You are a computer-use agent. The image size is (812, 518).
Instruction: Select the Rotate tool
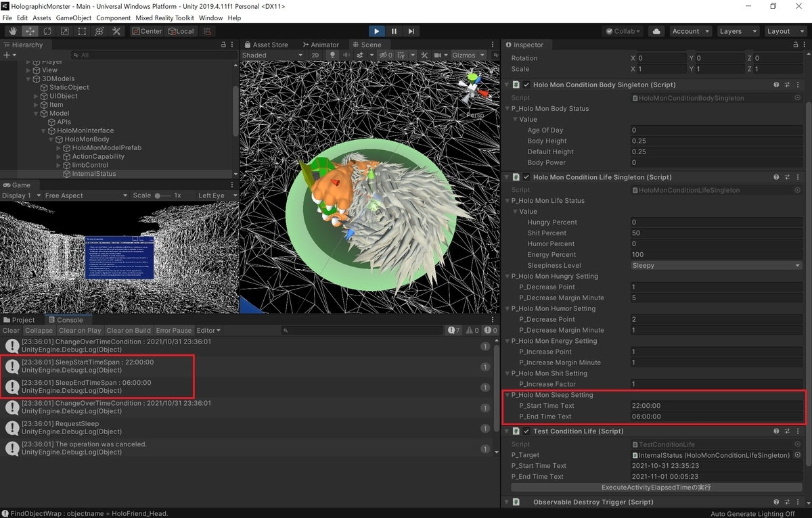tap(47, 31)
